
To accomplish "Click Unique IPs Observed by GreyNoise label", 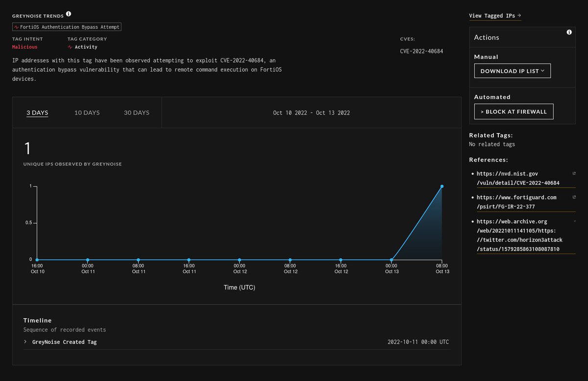I will (x=73, y=164).
